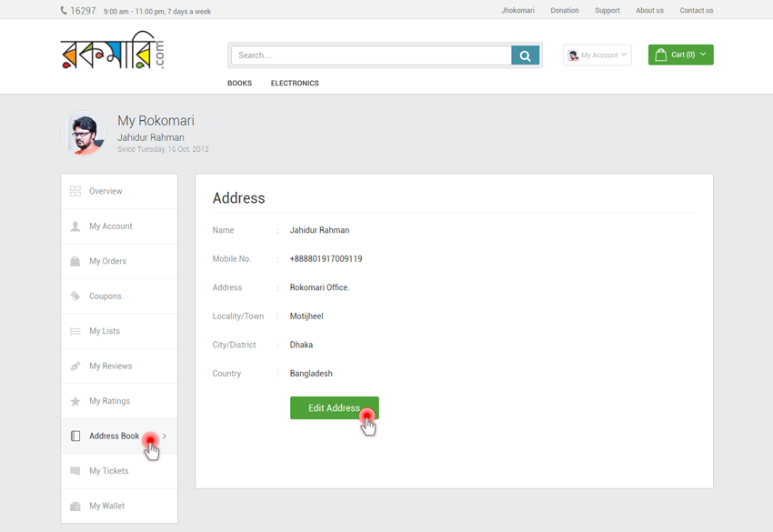The image size is (773, 532).
Task: Click the My Lists icon
Action: pos(75,331)
